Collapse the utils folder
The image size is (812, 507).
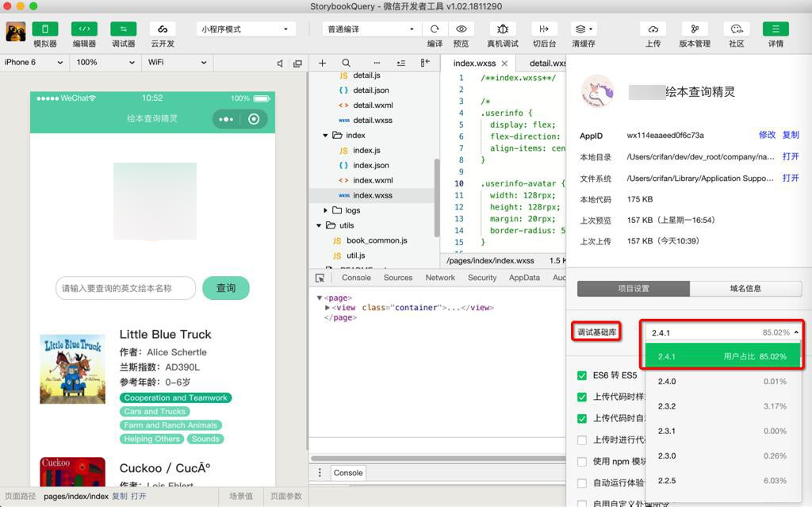click(x=319, y=225)
